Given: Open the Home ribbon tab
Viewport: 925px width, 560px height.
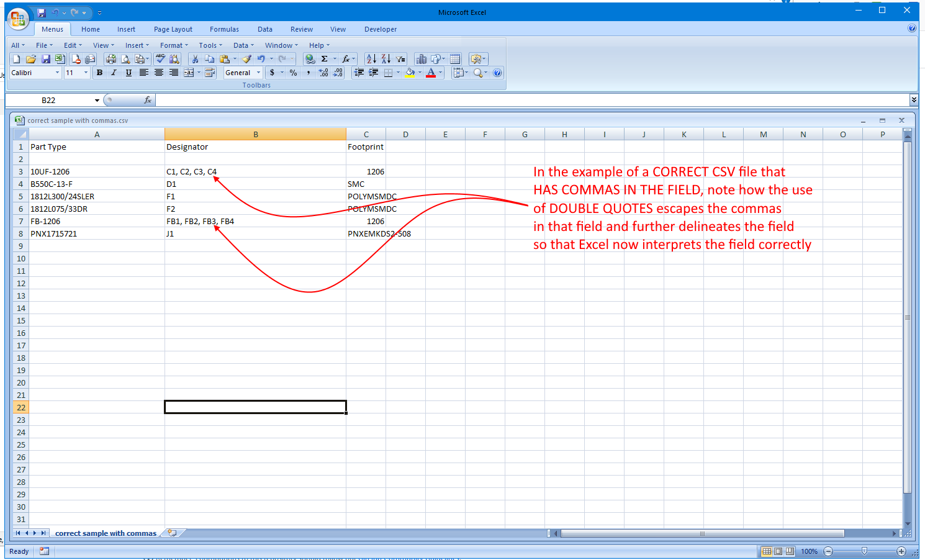Looking at the screenshot, I should click(91, 29).
